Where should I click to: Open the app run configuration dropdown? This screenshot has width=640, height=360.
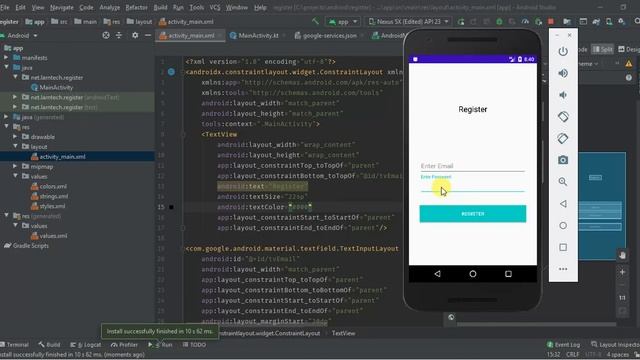343,21
